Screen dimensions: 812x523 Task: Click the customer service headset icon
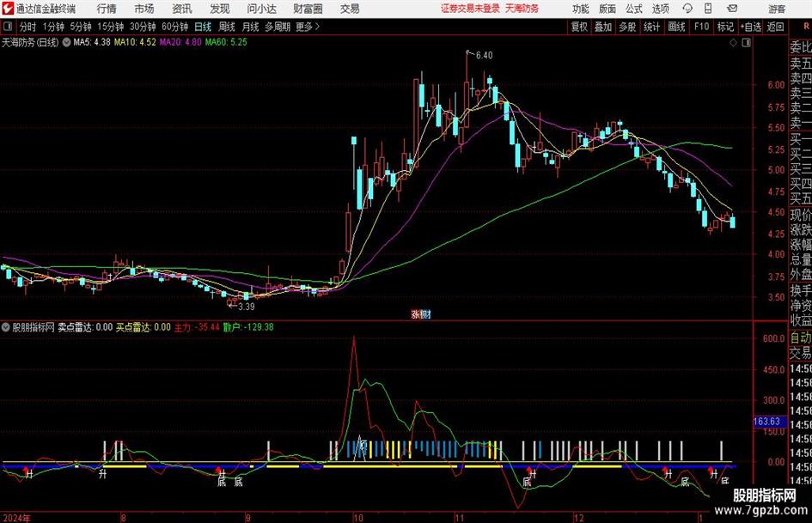[687, 9]
